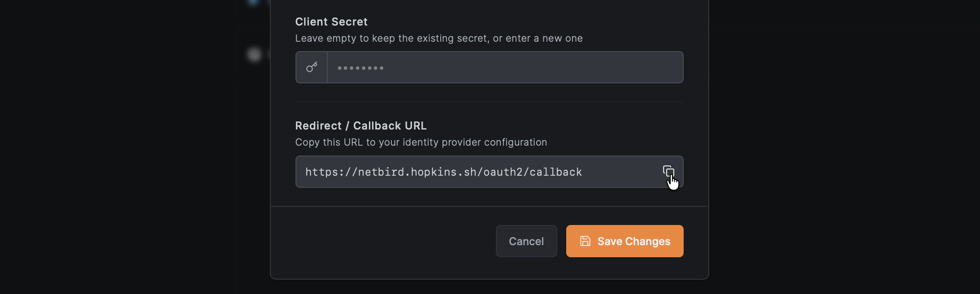Viewport: 980px width, 294px height.
Task: Click the gray circular avatar in the sidebar
Action: tap(254, 55)
